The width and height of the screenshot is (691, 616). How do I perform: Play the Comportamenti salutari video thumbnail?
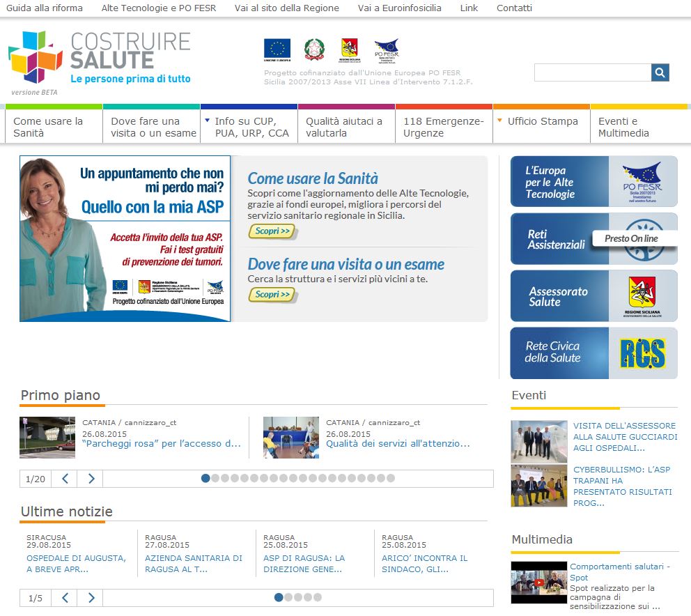[538, 582]
